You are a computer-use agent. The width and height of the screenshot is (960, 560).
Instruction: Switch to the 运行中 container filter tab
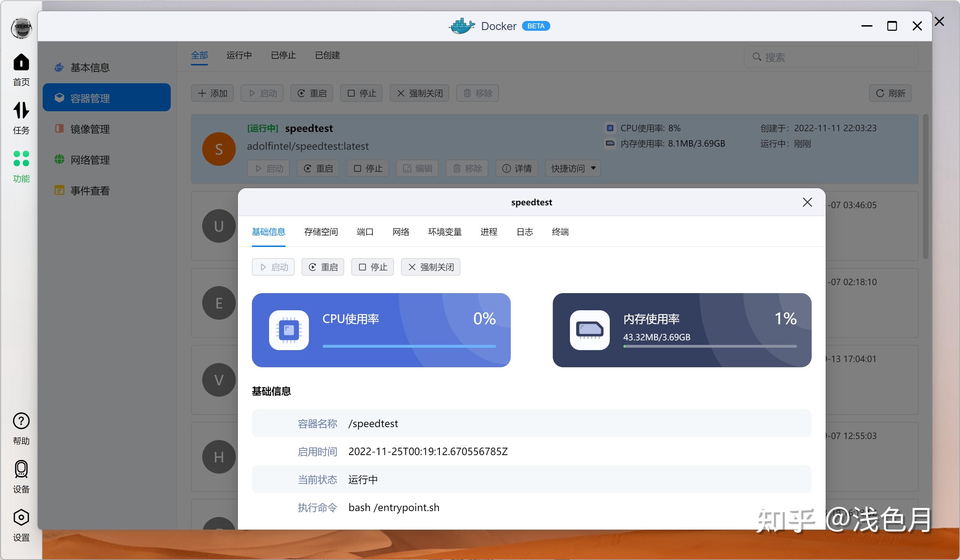click(x=239, y=55)
